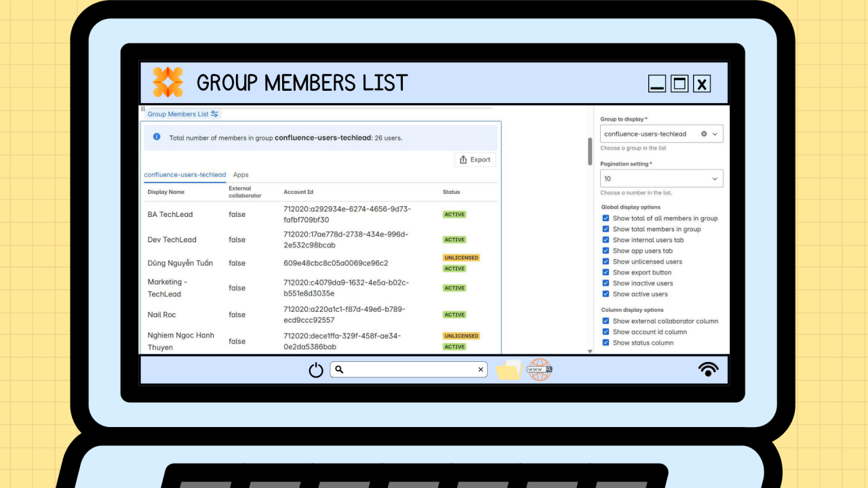Uncheck Show app users tab
The height and width of the screenshot is (488, 868).
click(606, 251)
